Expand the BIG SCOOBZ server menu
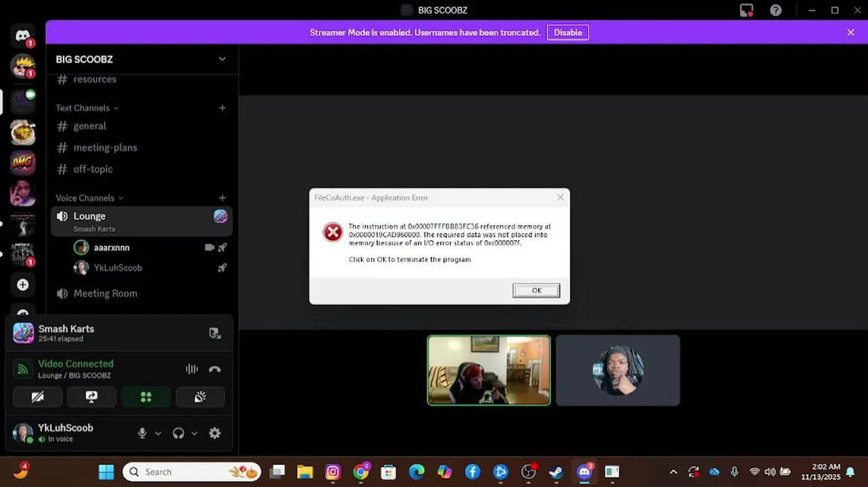The height and width of the screenshot is (487, 868). (x=222, y=59)
